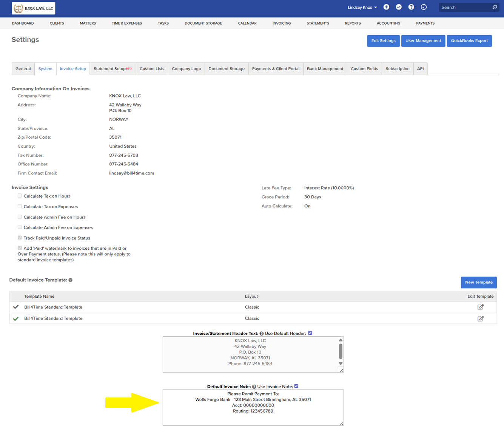This screenshot has width=504, height=436.
Task: Switch to the System tab
Action: (x=45, y=69)
